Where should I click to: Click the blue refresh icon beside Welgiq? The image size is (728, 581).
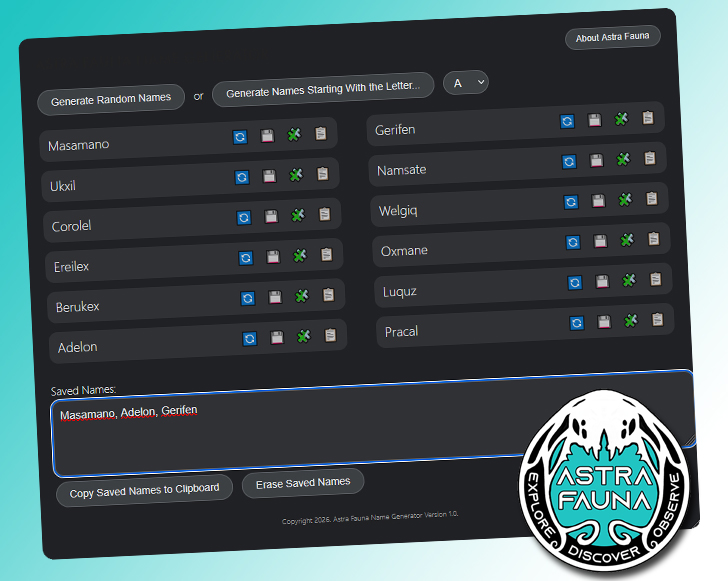[x=570, y=201]
